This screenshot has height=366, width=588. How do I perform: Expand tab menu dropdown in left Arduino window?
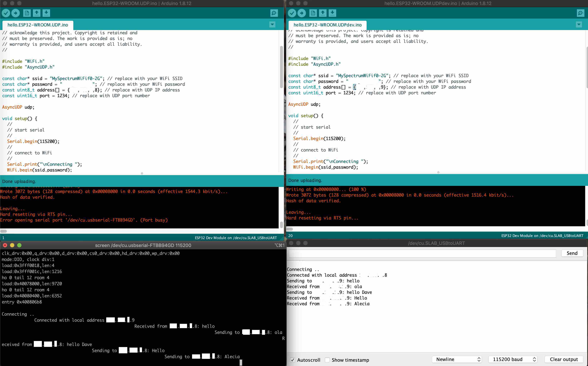point(272,24)
